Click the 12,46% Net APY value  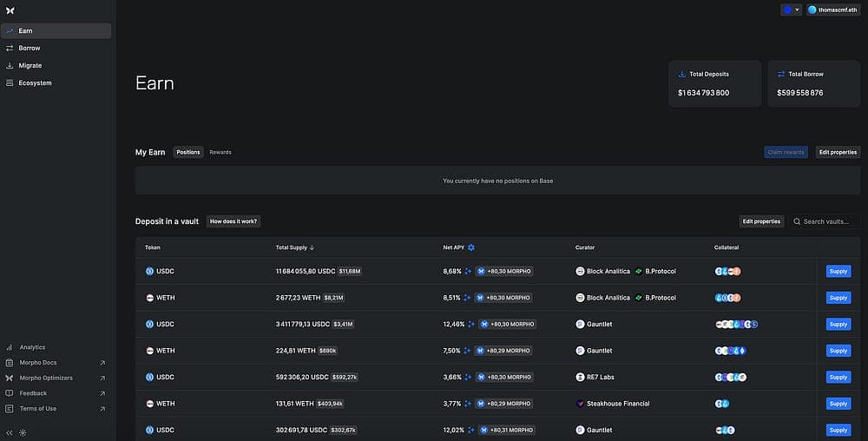(x=453, y=325)
